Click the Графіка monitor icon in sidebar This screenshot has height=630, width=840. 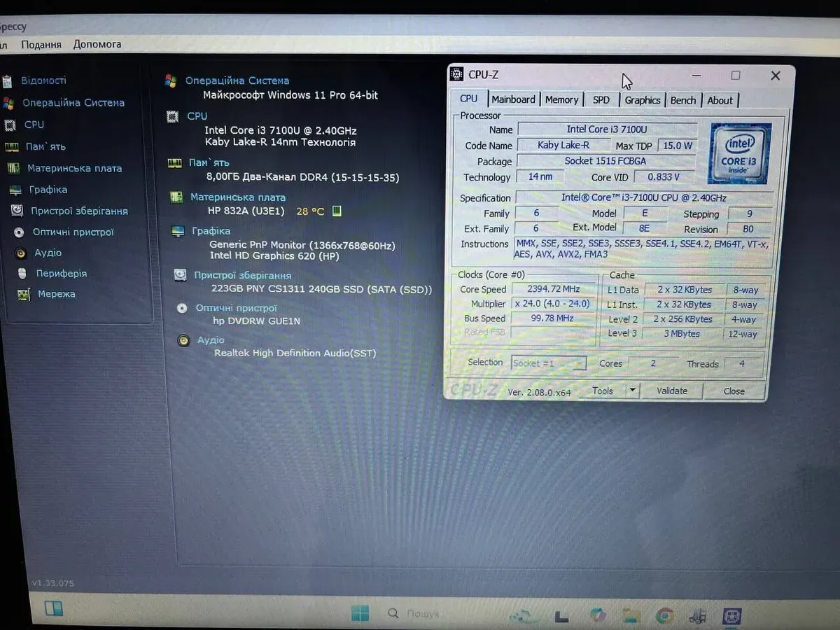pyautogui.click(x=15, y=190)
